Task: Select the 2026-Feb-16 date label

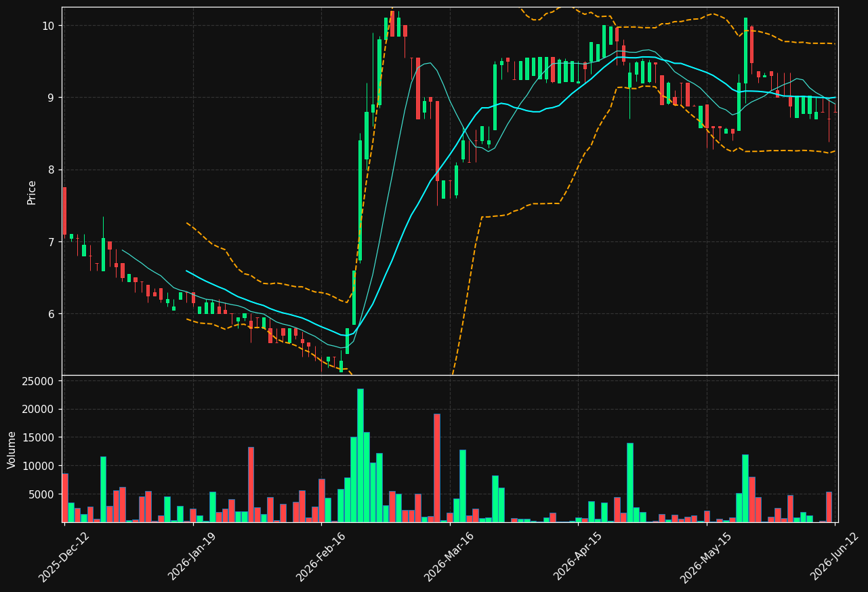Action: point(321,556)
